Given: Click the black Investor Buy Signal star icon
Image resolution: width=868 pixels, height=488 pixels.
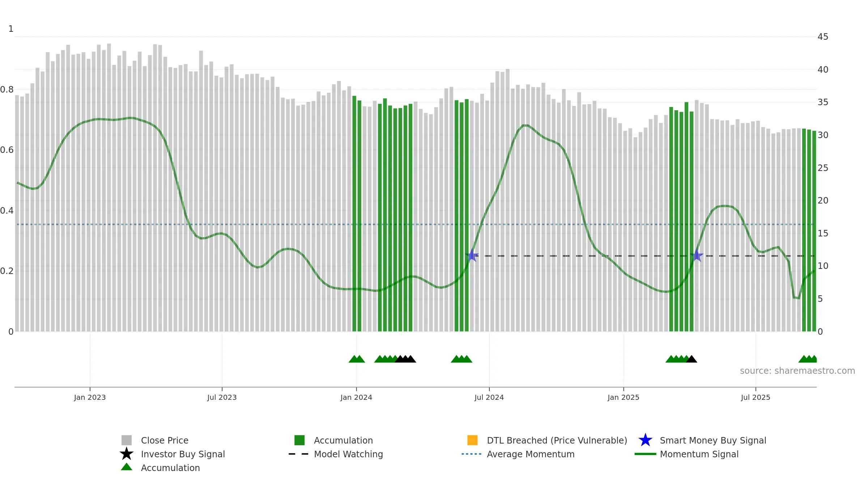Looking at the screenshot, I should pyautogui.click(x=127, y=454).
